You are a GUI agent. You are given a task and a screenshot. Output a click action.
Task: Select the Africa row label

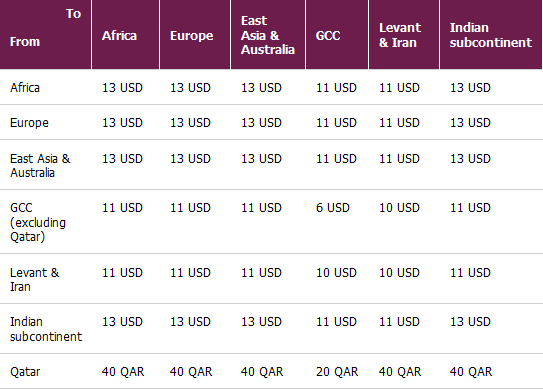point(25,88)
